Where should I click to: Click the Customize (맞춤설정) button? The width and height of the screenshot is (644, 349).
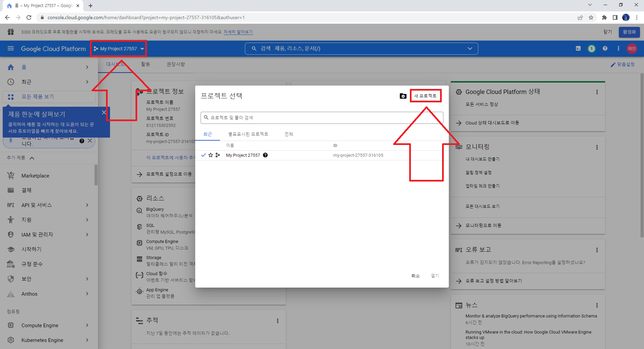click(x=623, y=64)
